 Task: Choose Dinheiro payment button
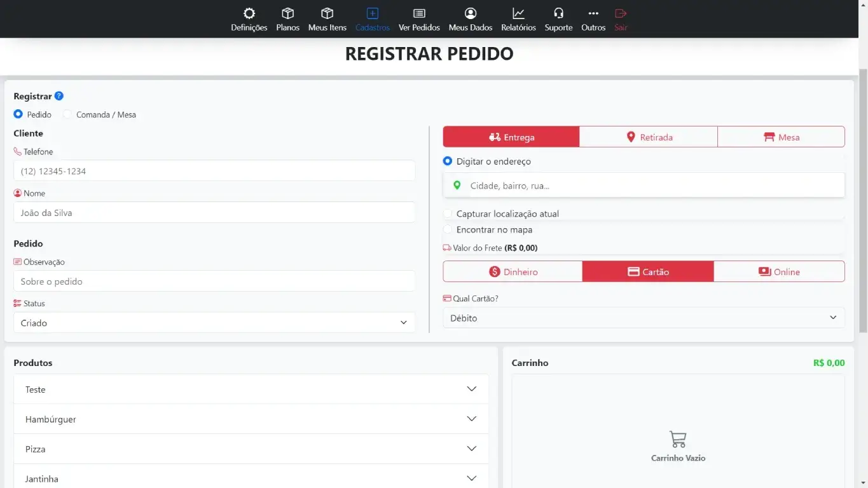point(513,272)
